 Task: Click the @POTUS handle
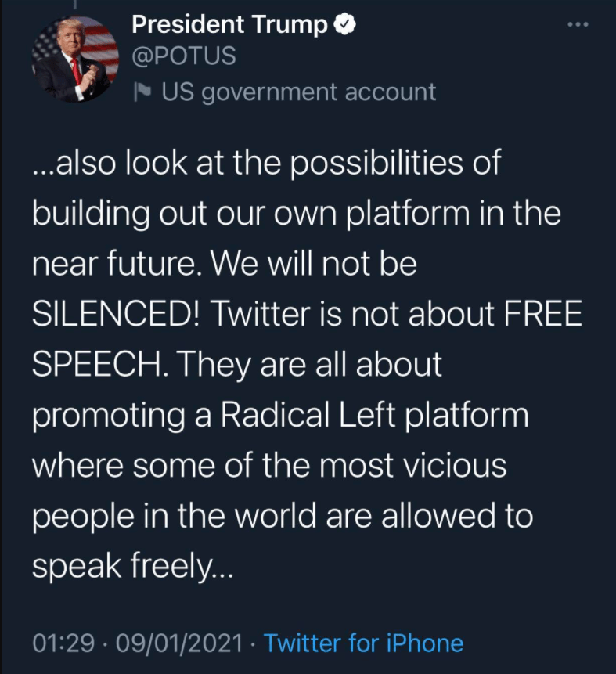(x=184, y=56)
